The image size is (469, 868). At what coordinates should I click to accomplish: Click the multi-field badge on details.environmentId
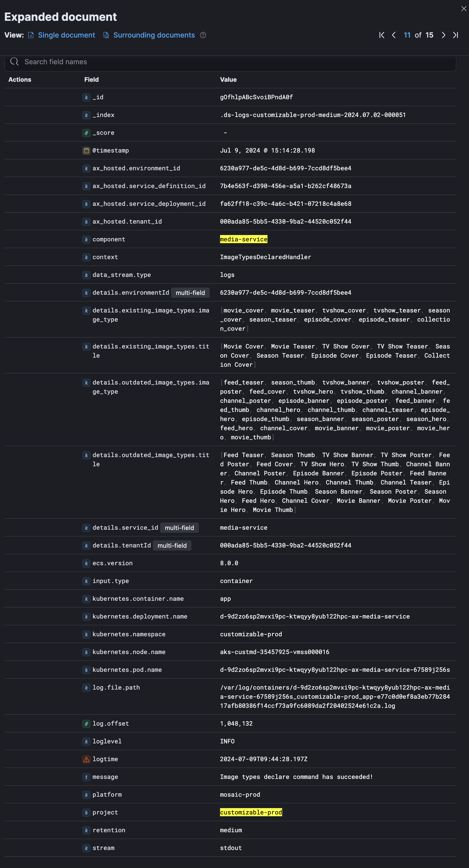(x=190, y=292)
